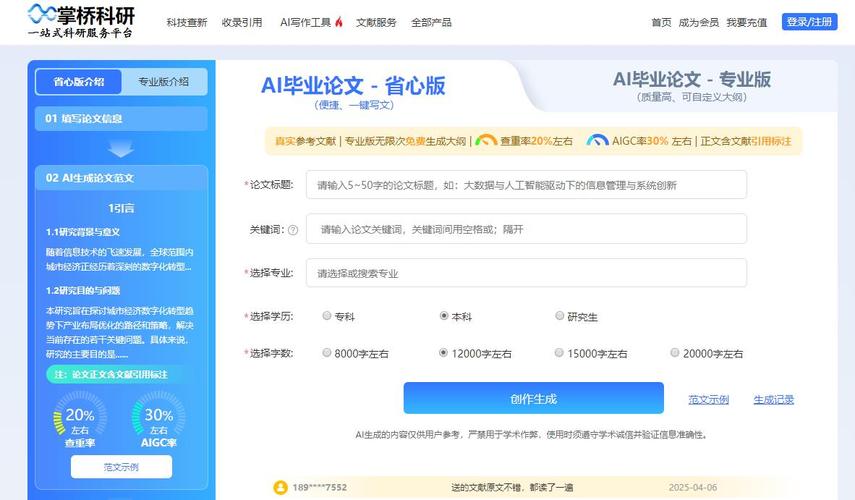This screenshot has height=500, width=855.
Task: Click the orange user avatar beside 189****7552
Action: tap(280, 487)
